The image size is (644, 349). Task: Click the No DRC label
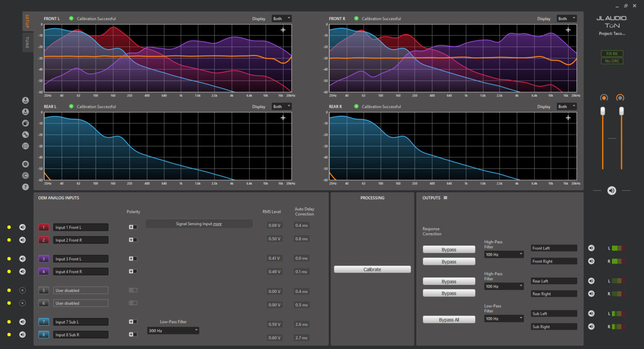(x=611, y=61)
